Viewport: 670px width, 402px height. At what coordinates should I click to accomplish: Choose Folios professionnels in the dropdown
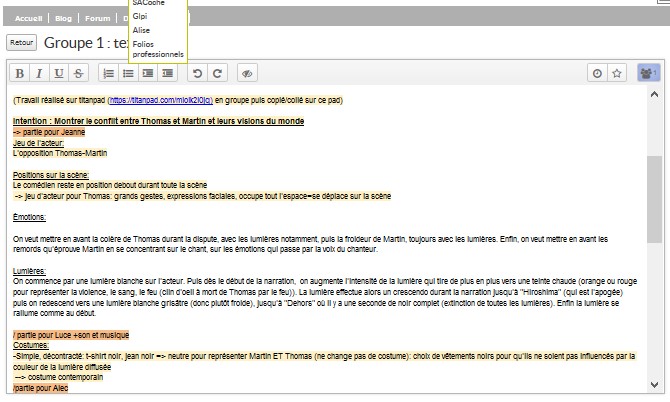(x=157, y=49)
